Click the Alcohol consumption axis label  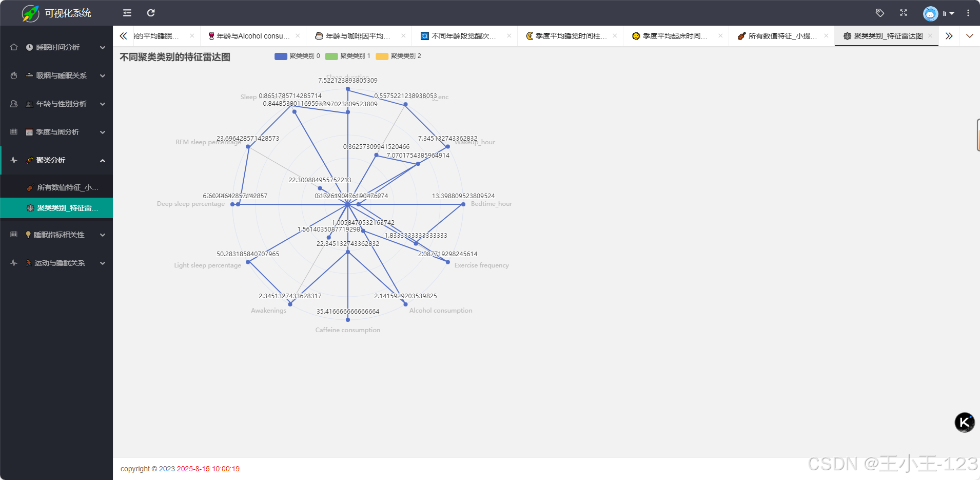click(x=441, y=311)
